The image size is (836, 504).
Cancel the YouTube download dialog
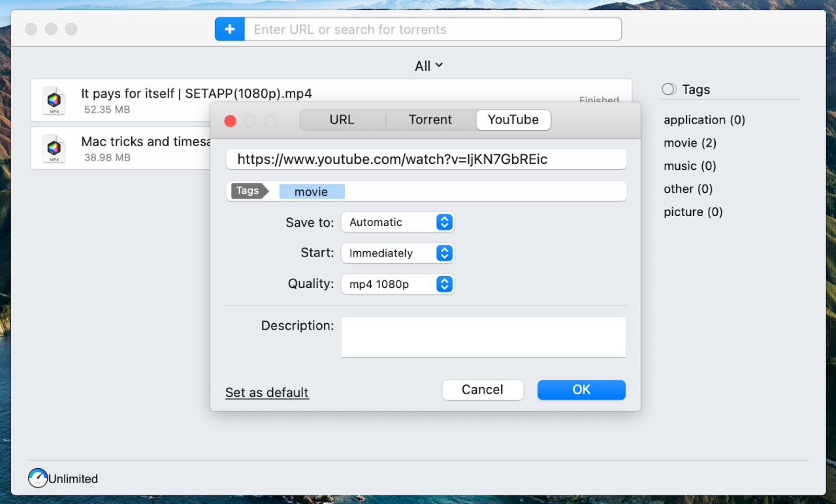483,390
